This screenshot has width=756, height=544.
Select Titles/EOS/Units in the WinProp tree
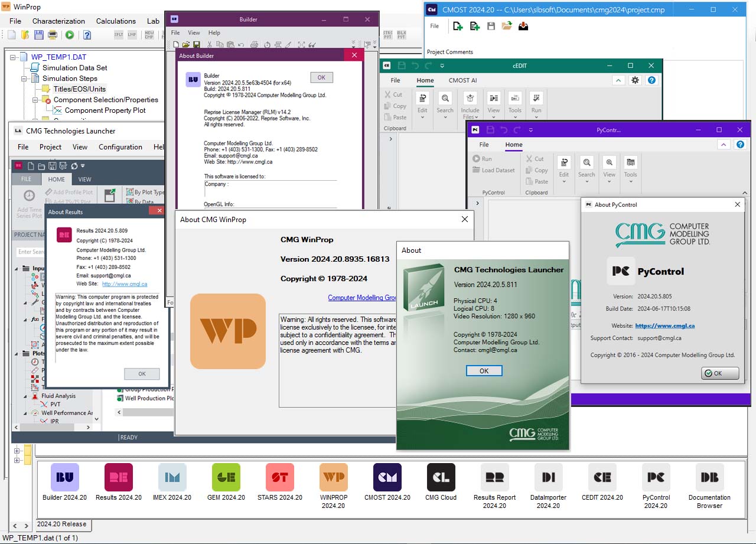[x=80, y=89]
